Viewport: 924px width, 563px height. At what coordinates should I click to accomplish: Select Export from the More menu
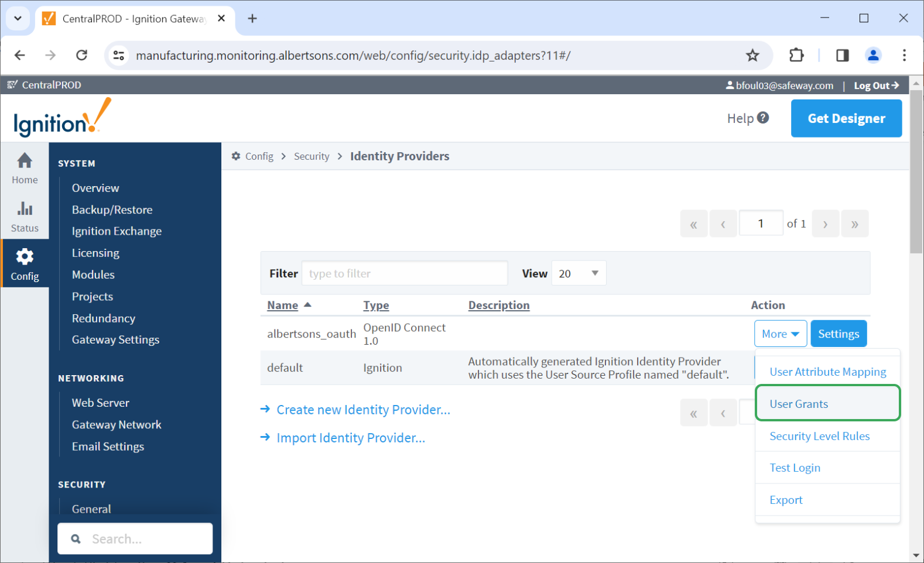(827, 500)
